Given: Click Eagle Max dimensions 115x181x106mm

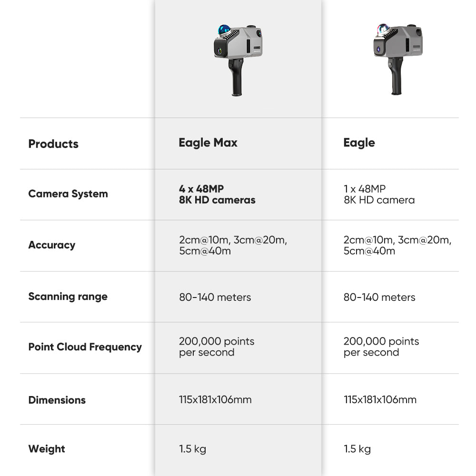Looking at the screenshot, I should point(215,399).
